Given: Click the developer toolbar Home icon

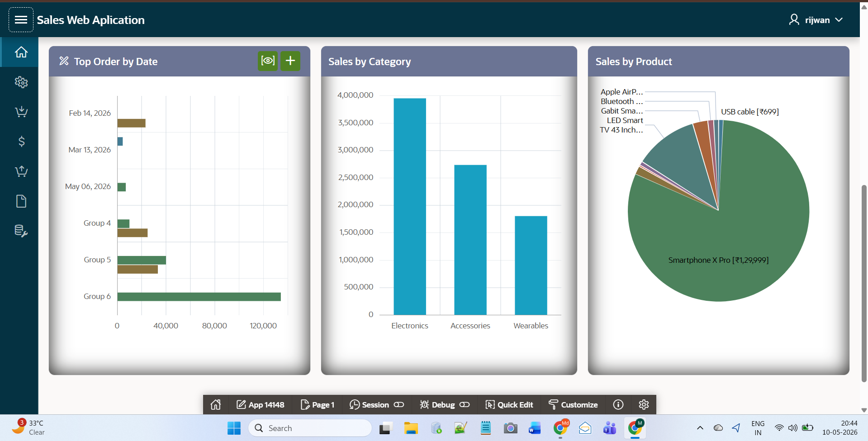Looking at the screenshot, I should pos(216,404).
